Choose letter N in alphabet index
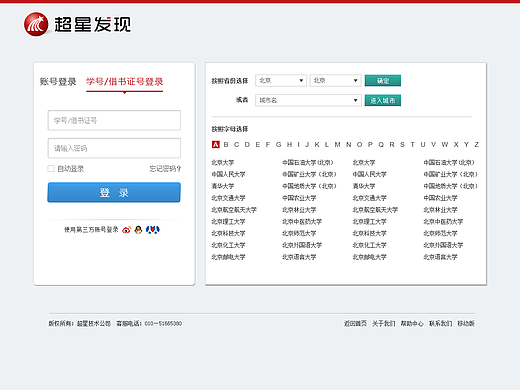 [349, 144]
